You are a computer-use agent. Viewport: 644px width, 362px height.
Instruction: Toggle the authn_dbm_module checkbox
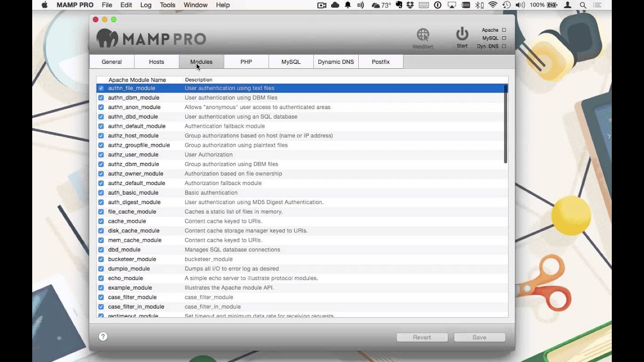[x=101, y=98]
